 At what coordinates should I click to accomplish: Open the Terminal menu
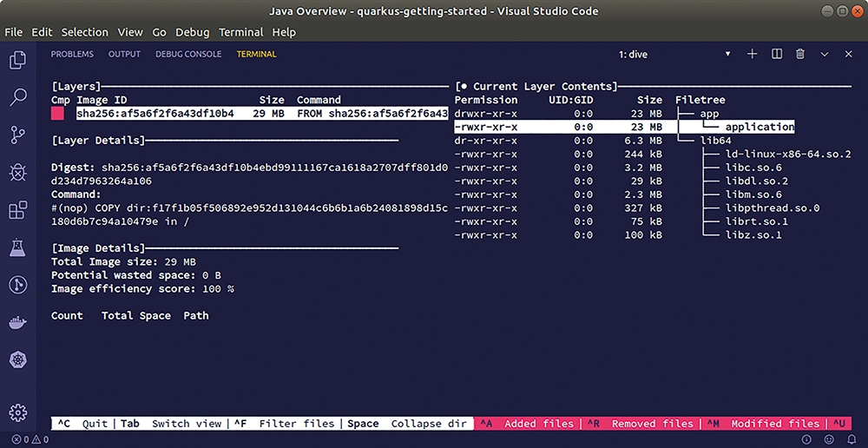[x=240, y=32]
